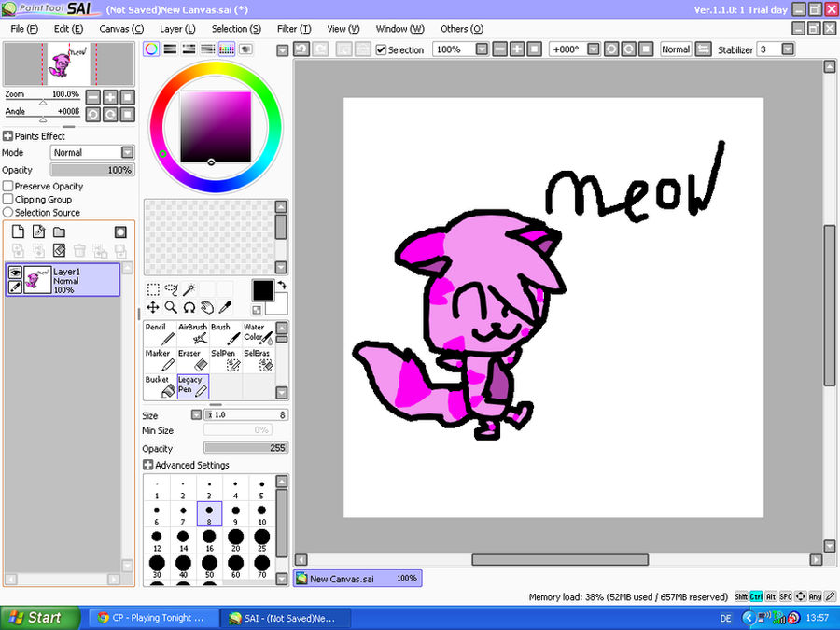This screenshot has width=840, height=630.
Task: Choose the lasso selection tool
Action: [x=172, y=289]
